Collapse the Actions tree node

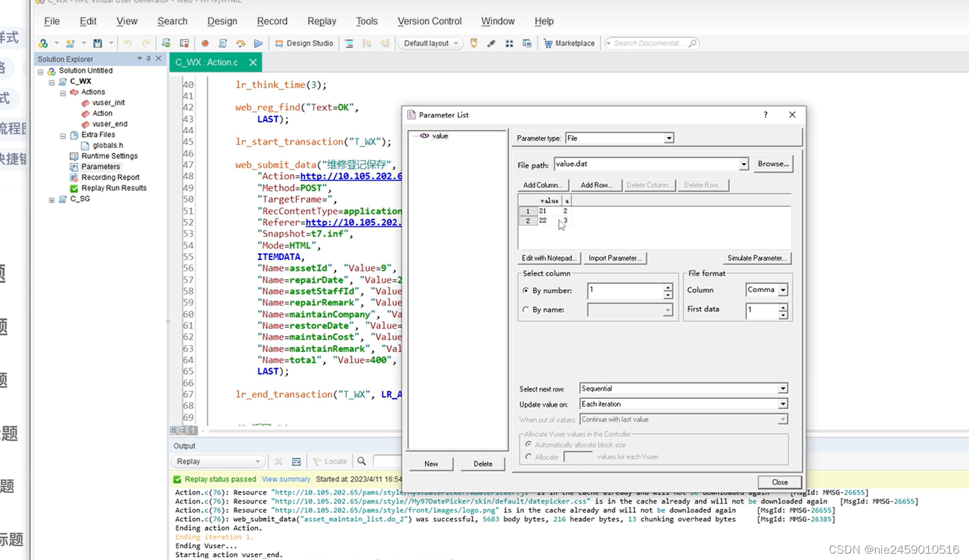63,93
